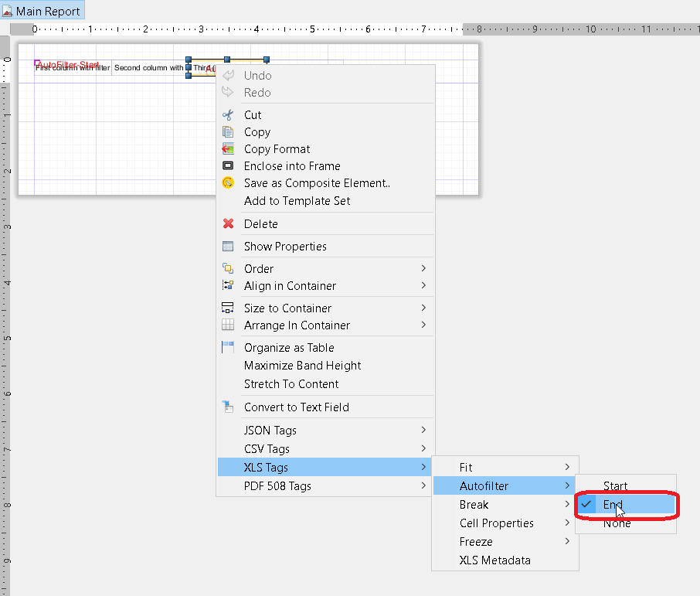
Task: Select the Second column text element on canvas
Action: 147,67
